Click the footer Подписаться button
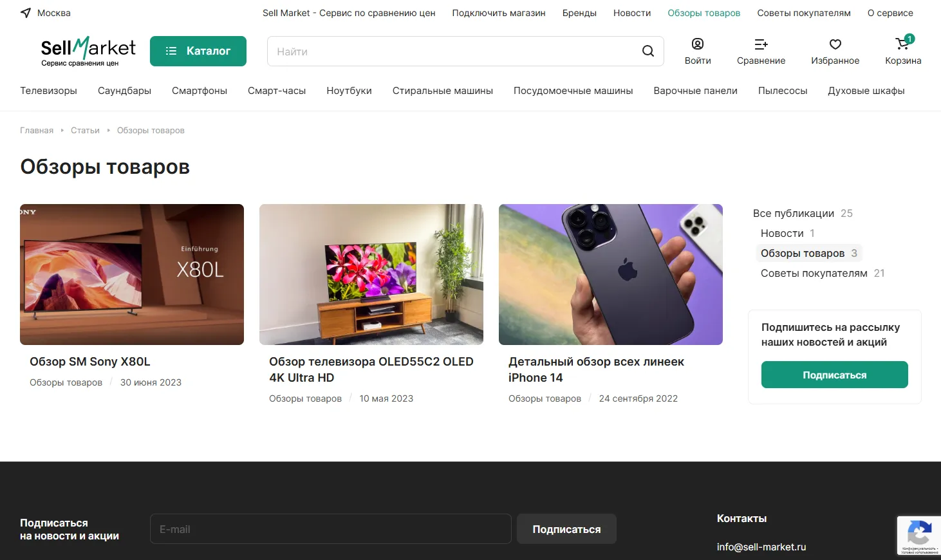The image size is (941, 560). pyautogui.click(x=566, y=529)
